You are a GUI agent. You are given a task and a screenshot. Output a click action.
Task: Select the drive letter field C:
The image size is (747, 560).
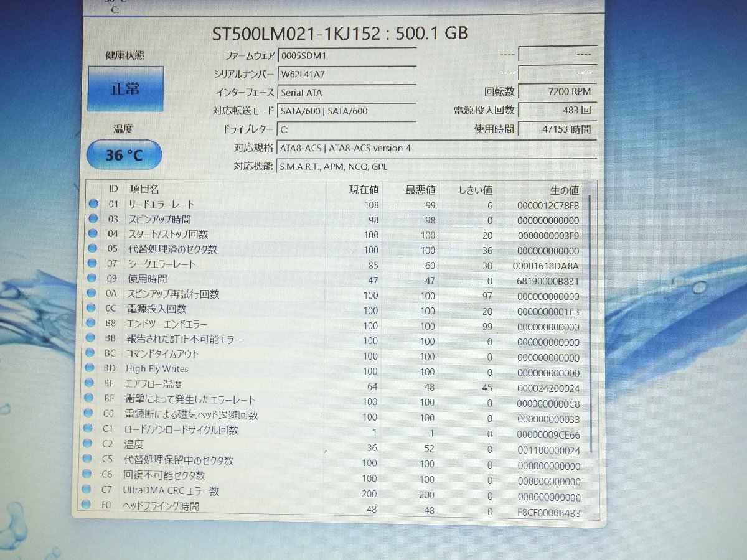coord(346,129)
